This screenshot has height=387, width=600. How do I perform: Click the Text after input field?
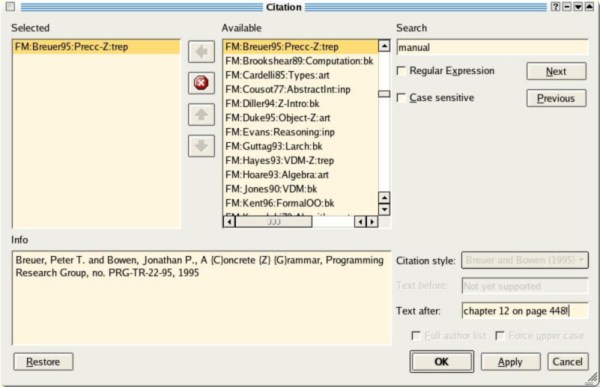tap(525, 311)
